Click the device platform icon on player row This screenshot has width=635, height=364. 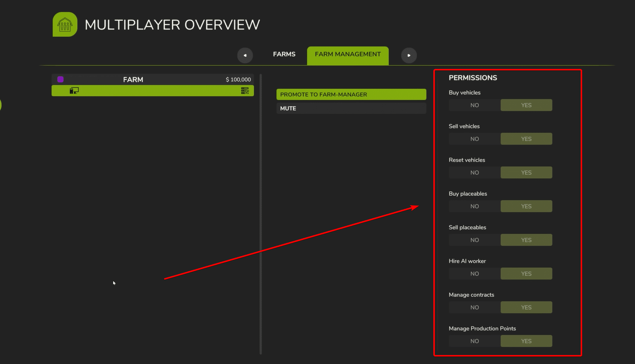(x=74, y=91)
